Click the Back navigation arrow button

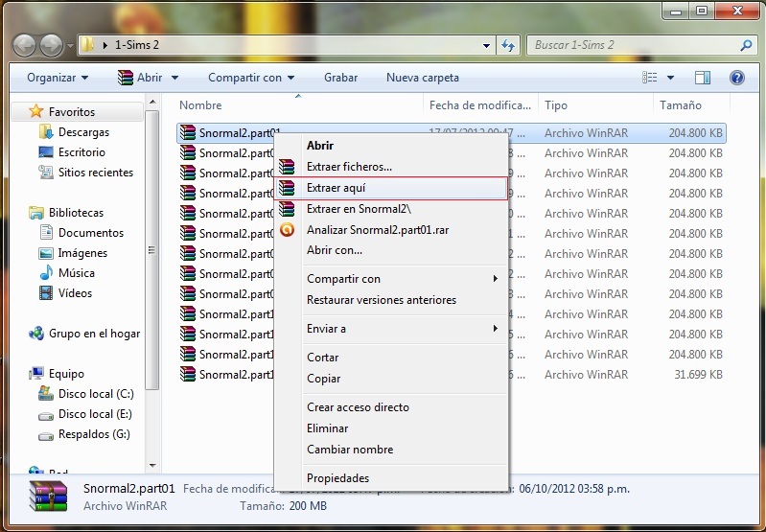pos(24,45)
